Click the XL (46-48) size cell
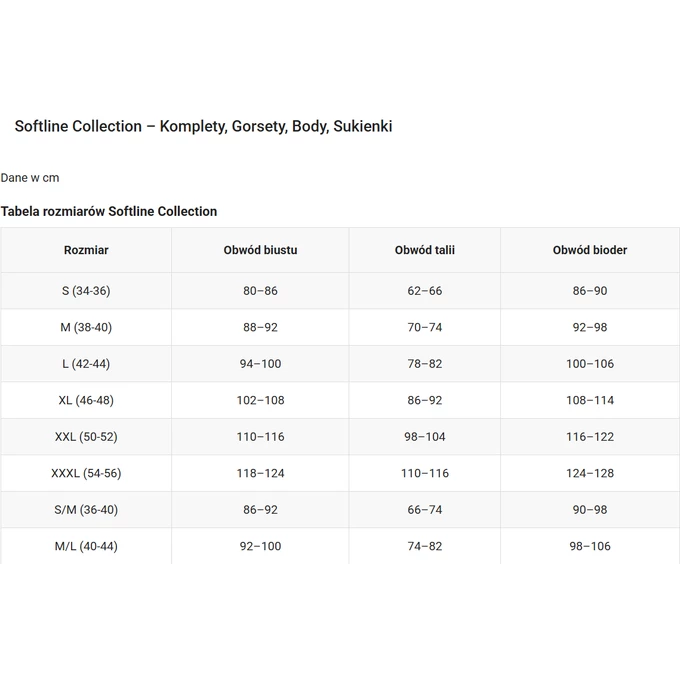 coord(86,400)
